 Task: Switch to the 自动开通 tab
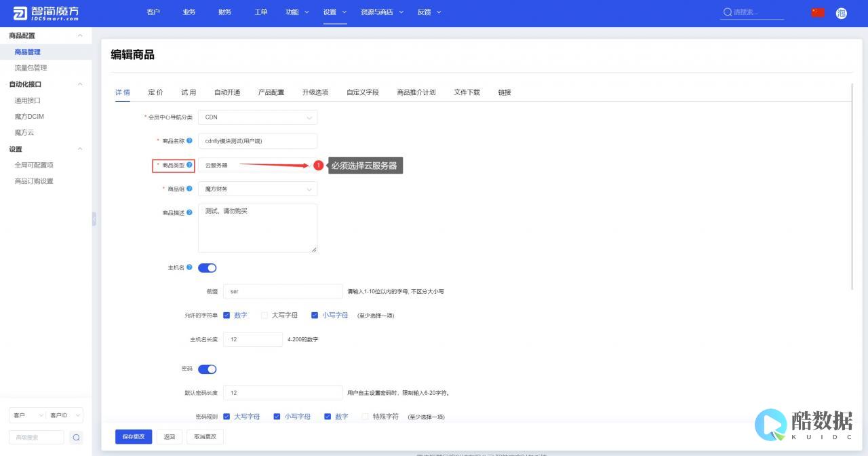pos(227,92)
